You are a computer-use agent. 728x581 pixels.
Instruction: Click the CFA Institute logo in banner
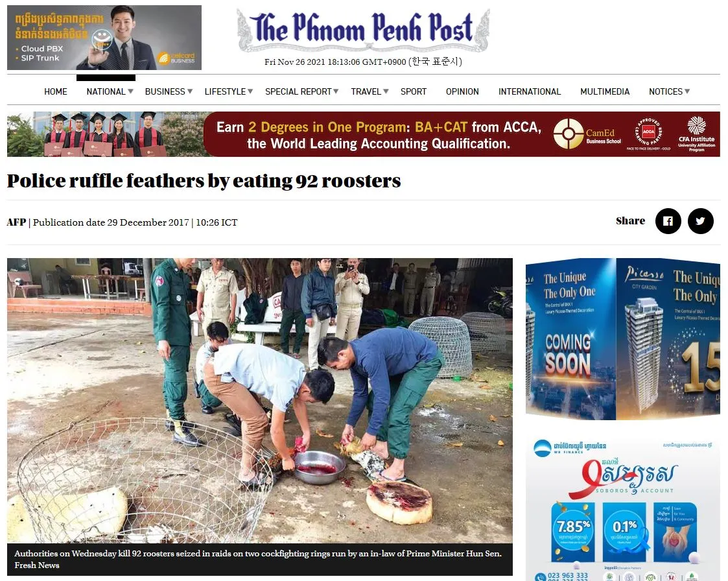click(696, 134)
